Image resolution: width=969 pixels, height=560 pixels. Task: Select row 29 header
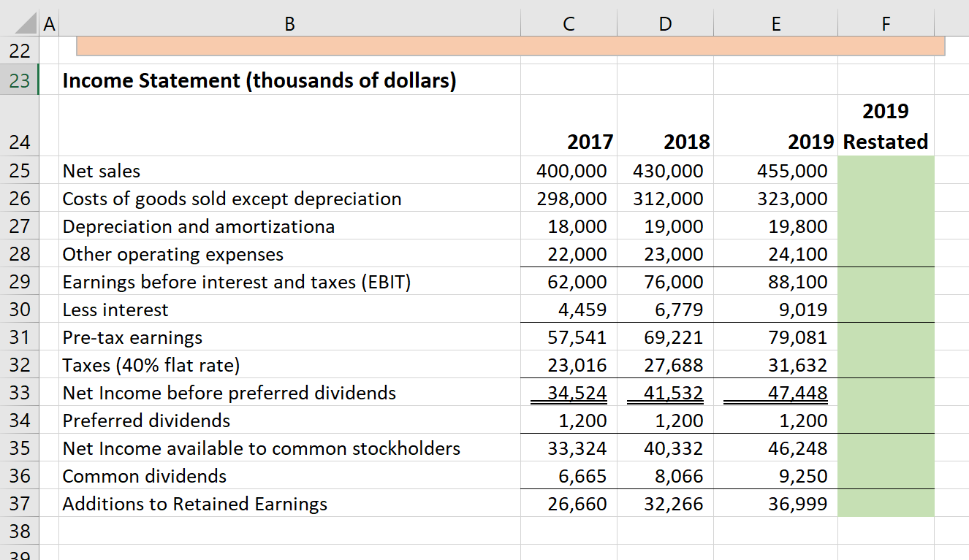(x=19, y=281)
